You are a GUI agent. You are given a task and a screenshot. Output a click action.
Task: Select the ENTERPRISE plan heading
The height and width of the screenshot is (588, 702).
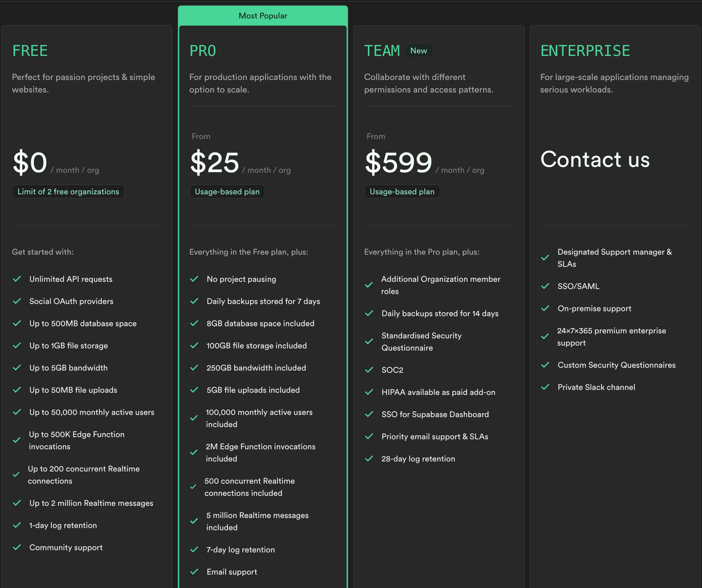coord(585,51)
